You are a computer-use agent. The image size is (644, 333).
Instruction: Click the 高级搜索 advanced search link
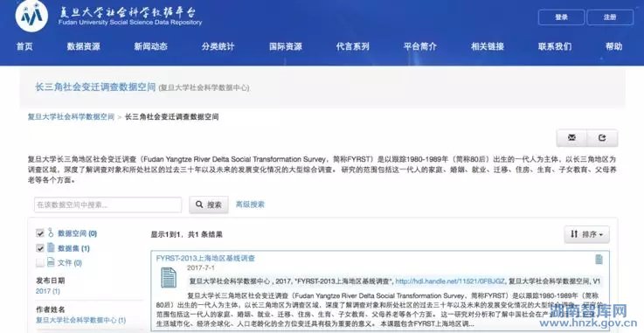[x=250, y=205]
